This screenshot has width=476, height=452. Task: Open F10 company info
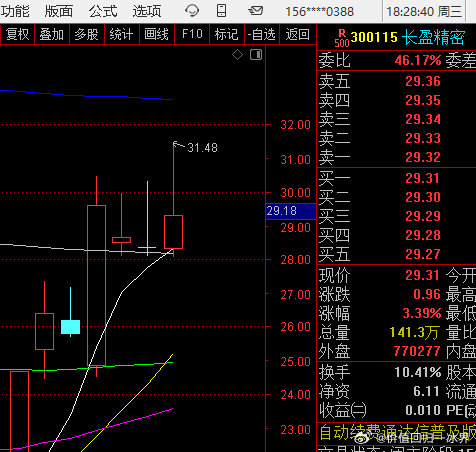click(192, 34)
